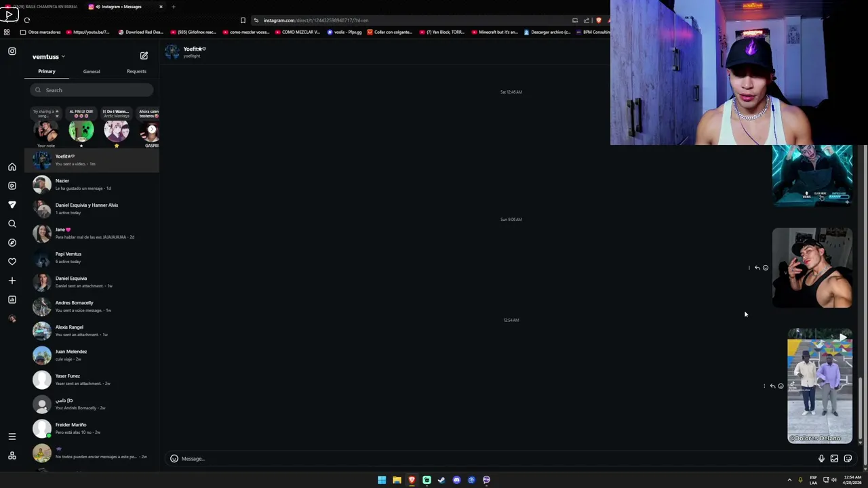Open File Explorer from taskbar

point(397,480)
